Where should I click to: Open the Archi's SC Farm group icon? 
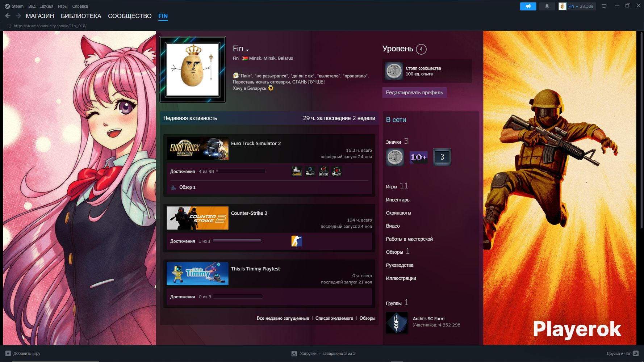click(397, 323)
